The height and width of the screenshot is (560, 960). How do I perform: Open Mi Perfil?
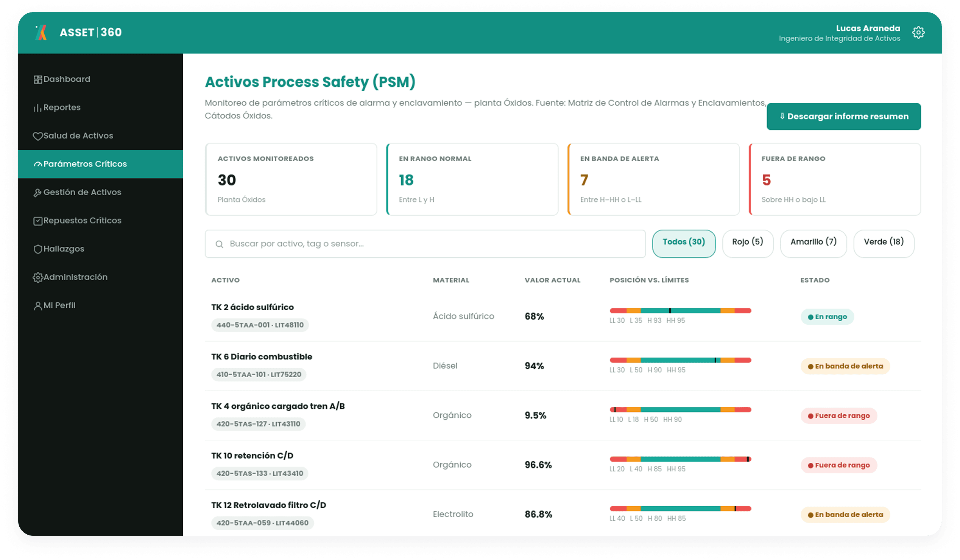[101, 306]
